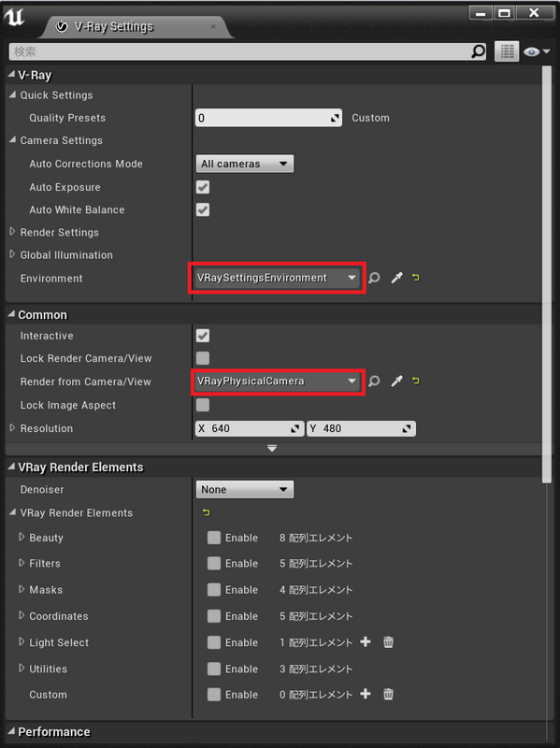Enable the Coordinates render elements
Viewport: 560px width, 748px height.
click(x=214, y=616)
